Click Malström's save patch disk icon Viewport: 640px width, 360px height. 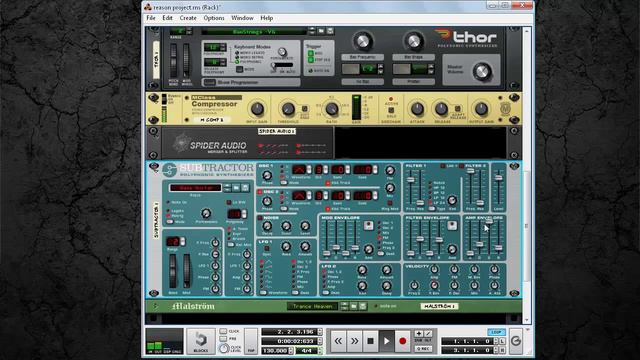[x=362, y=306]
